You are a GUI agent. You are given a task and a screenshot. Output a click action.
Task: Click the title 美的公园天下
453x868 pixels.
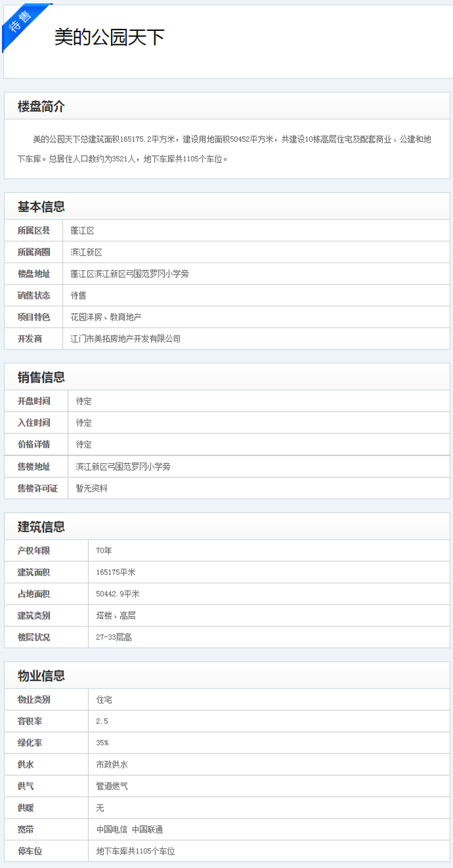110,38
